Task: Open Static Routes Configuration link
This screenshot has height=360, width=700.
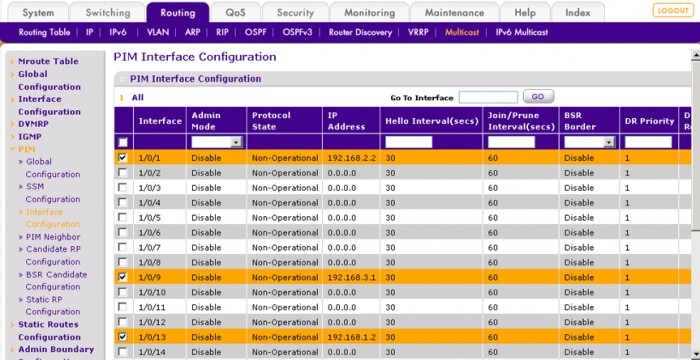Action: coord(49,331)
